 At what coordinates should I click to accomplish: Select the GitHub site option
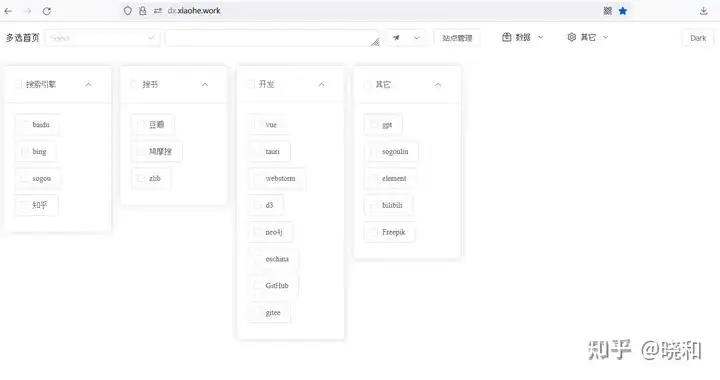273,285
